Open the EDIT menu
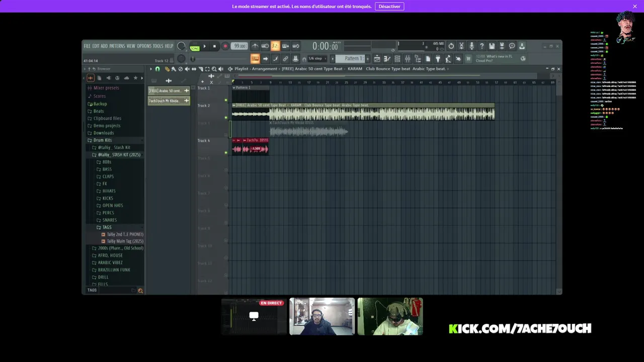This screenshot has height=362, width=644. 96,46
